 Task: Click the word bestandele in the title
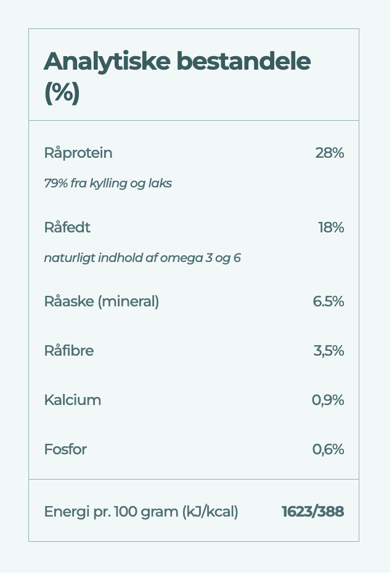[x=243, y=61]
